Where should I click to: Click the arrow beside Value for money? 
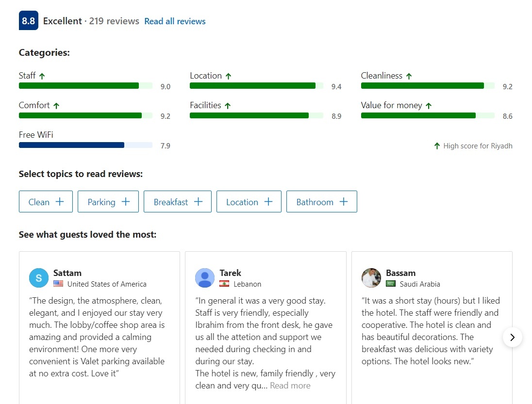(x=429, y=106)
